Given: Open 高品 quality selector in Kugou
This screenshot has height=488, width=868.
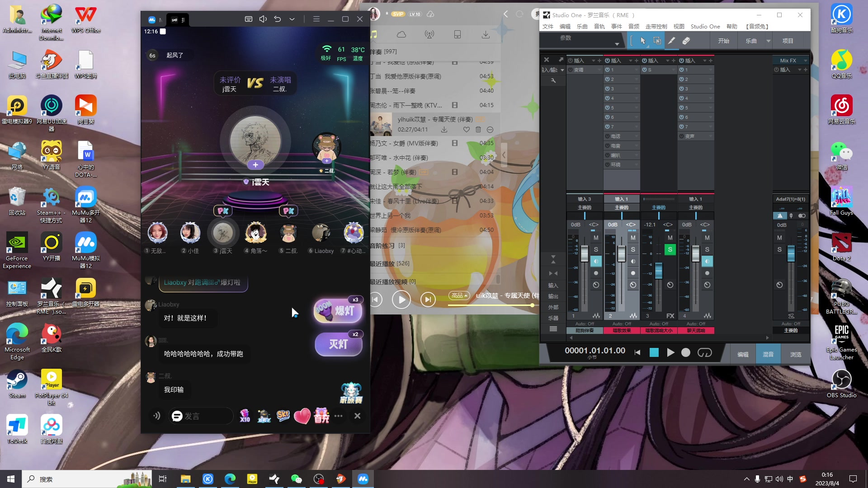Looking at the screenshot, I should point(459,296).
